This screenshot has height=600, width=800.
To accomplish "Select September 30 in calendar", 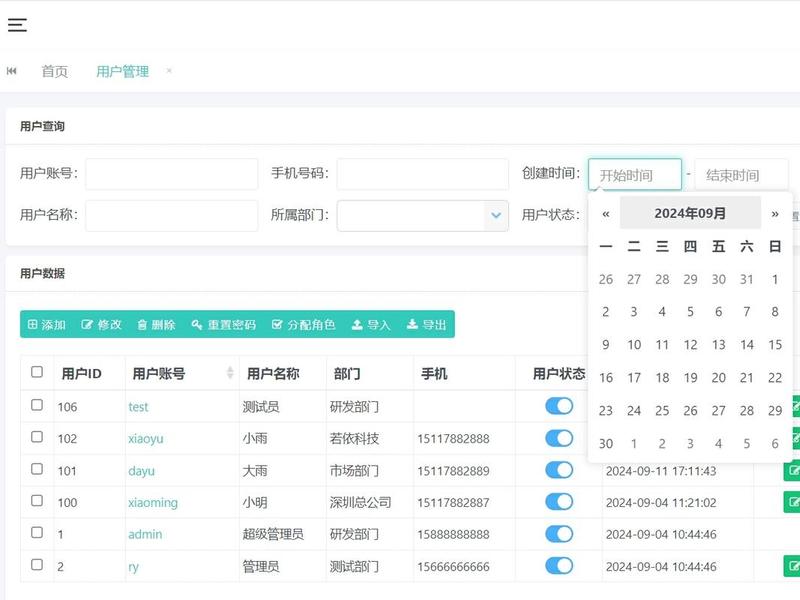I will point(606,443).
